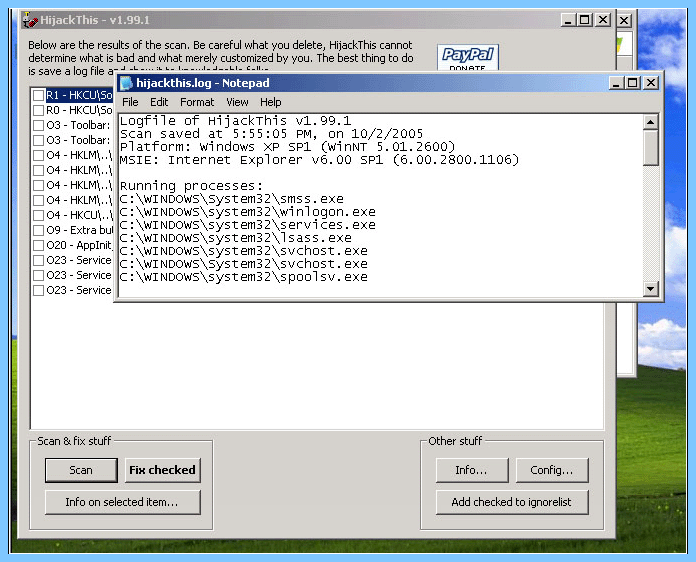Screen dimensions: 696x562
Task: Close the background window behind HijackThis
Action: pyautogui.click(x=624, y=20)
